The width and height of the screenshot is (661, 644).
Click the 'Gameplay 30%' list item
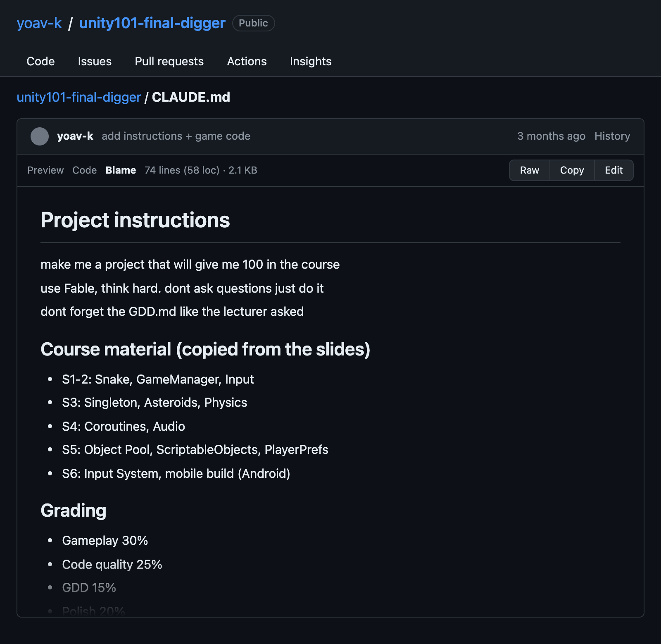pos(105,541)
